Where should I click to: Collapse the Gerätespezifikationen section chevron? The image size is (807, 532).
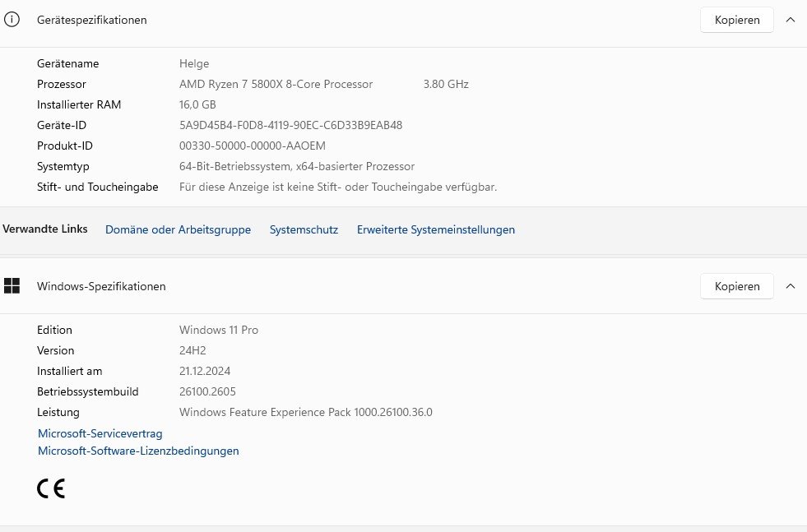pos(791,20)
